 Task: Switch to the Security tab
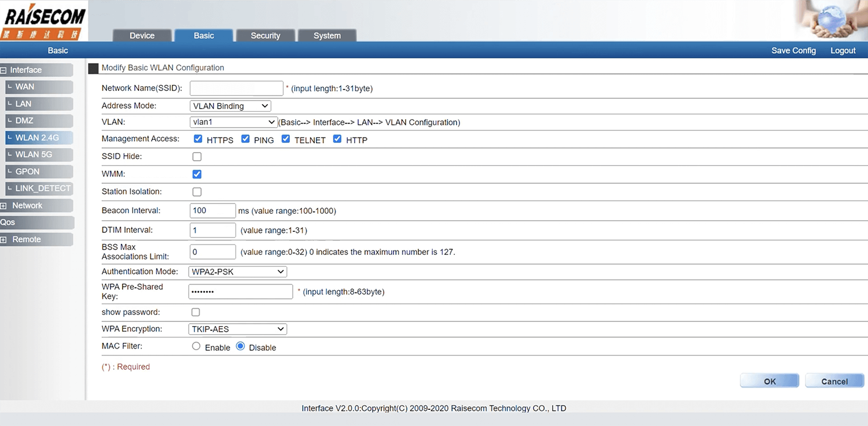tap(265, 36)
